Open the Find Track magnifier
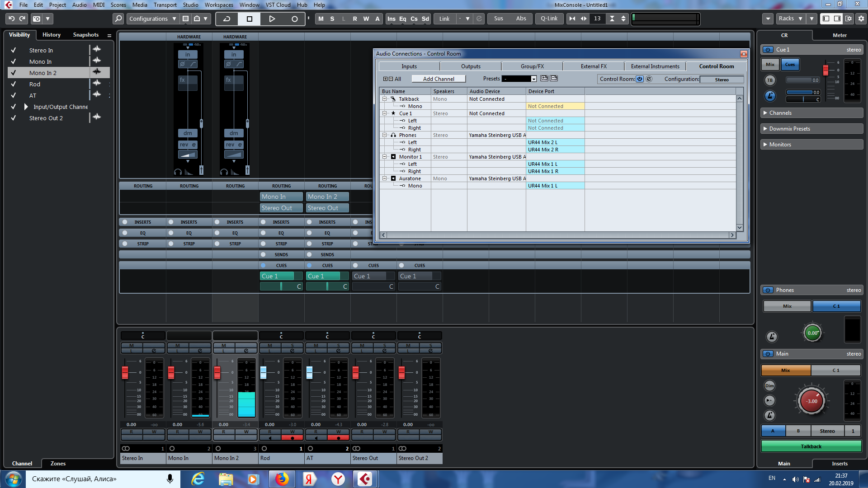868x488 pixels. pyautogui.click(x=118, y=19)
